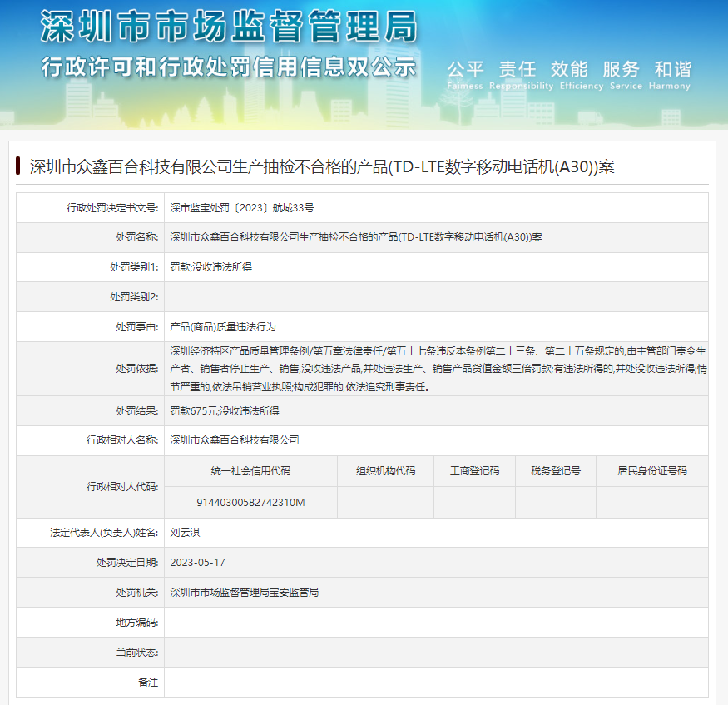Click the 税务登记号 column header

[555, 471]
